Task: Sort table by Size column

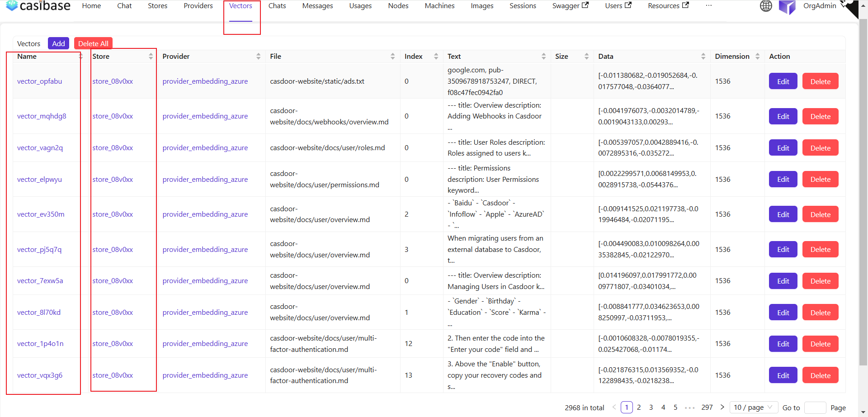Action: [x=586, y=57]
